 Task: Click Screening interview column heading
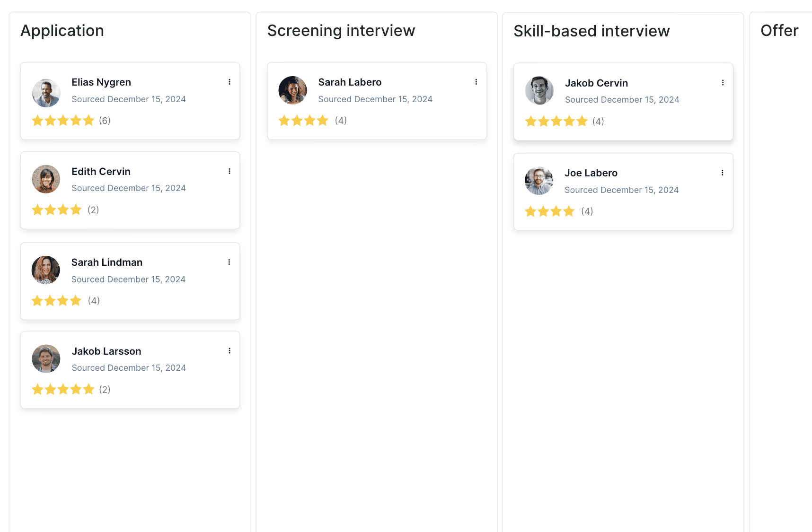pos(341,31)
